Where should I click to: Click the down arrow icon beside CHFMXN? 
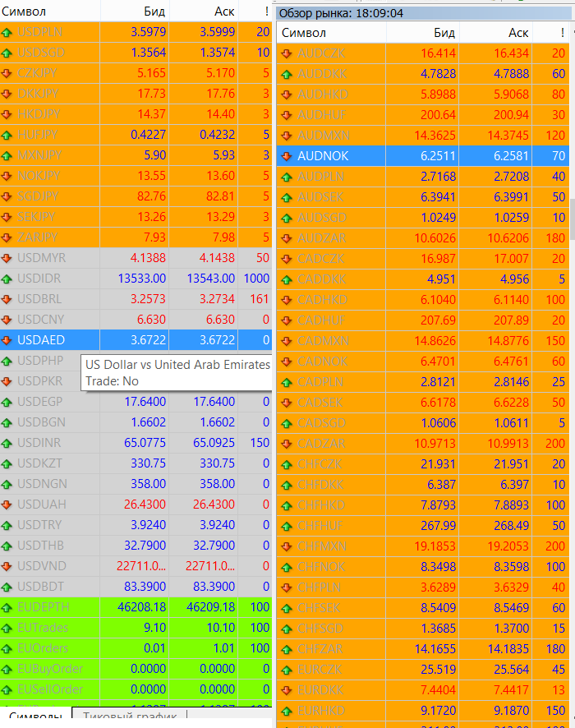pos(287,546)
